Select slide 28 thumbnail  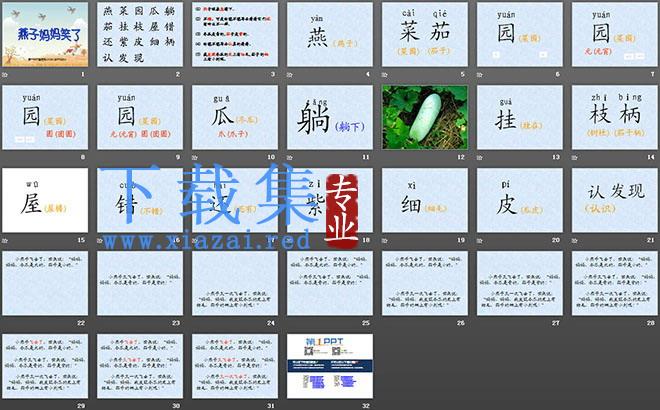tap(615, 283)
